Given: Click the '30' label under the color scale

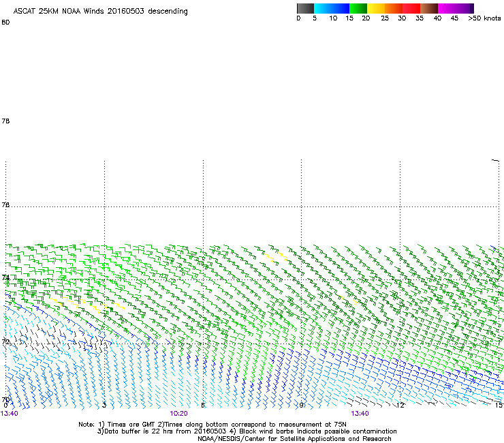Looking at the screenshot, I should [402, 18].
